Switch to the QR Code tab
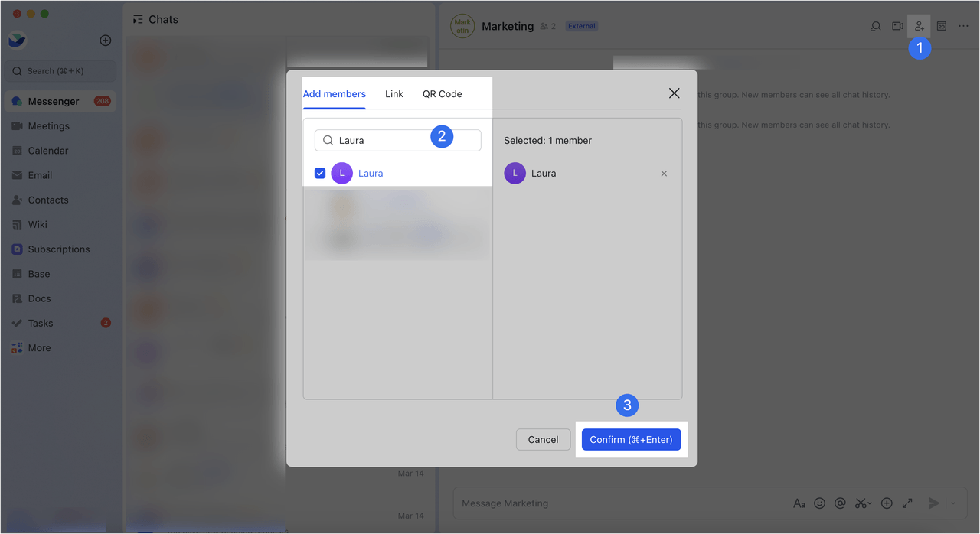The width and height of the screenshot is (980, 534). [442, 94]
